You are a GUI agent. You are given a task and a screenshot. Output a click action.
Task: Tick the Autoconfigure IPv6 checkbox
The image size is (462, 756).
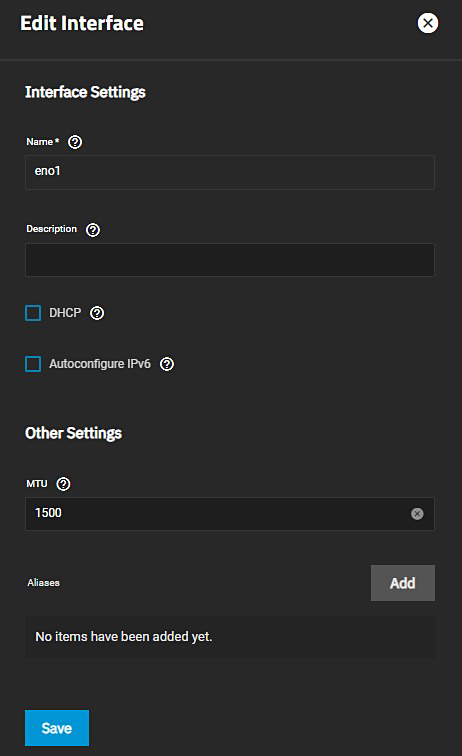[33, 364]
